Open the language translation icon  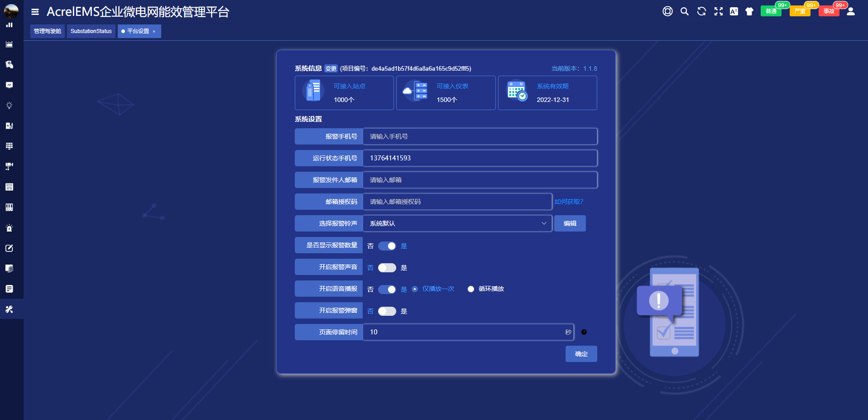[x=734, y=11]
